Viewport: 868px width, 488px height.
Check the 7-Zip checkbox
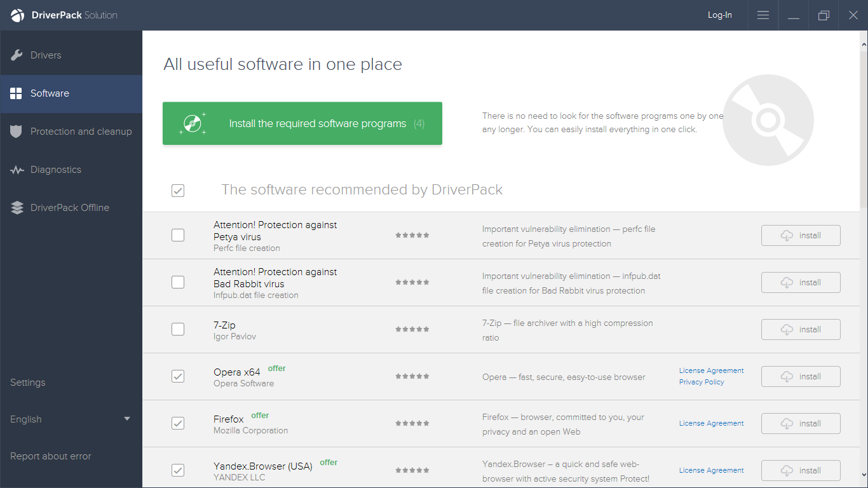[178, 329]
